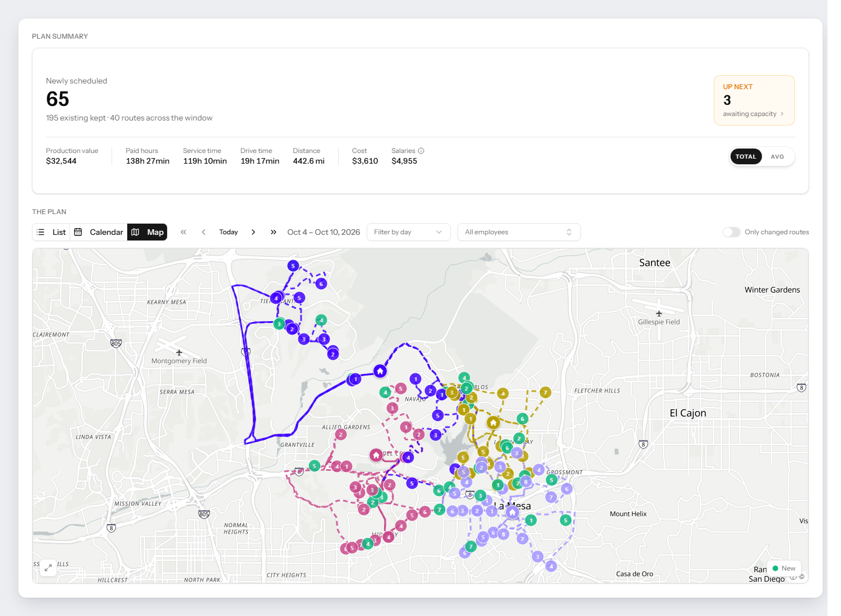Screen dimensions: 841x616
Task: Jump back a window with double-left chevrons
Action: pos(183,232)
